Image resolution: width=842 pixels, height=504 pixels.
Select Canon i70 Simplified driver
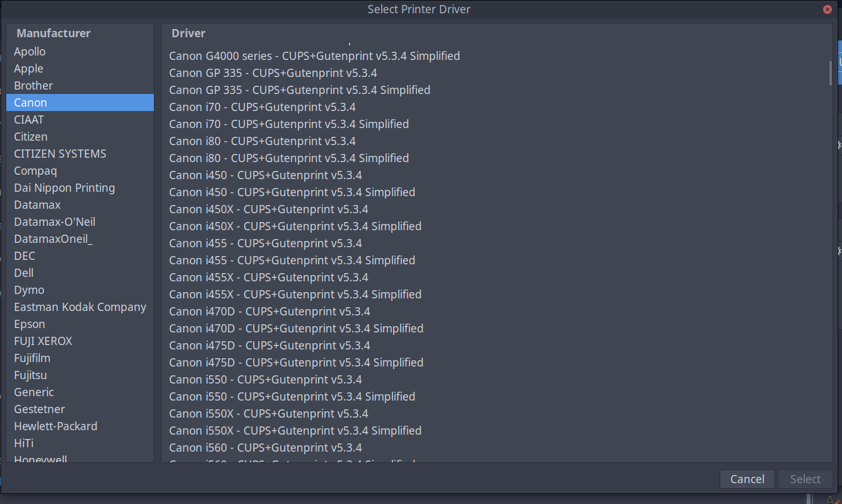point(289,124)
